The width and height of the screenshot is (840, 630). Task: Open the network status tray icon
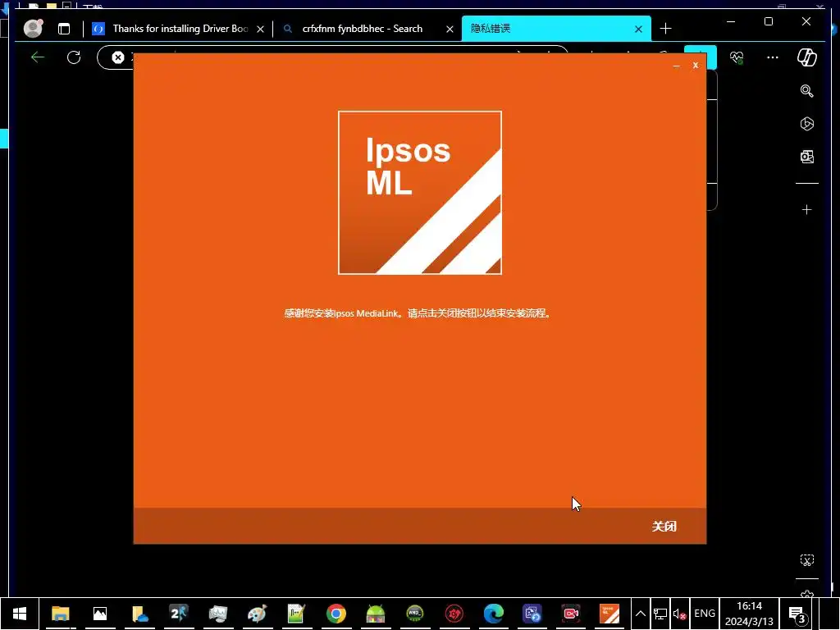660,614
